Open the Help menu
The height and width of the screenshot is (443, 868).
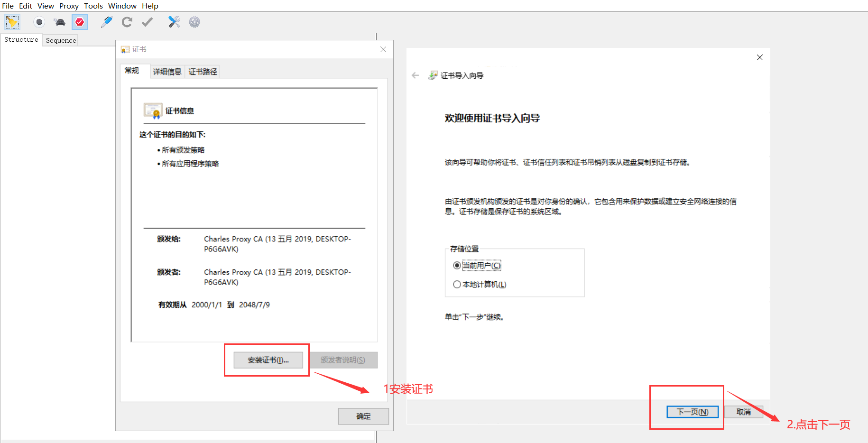click(150, 6)
